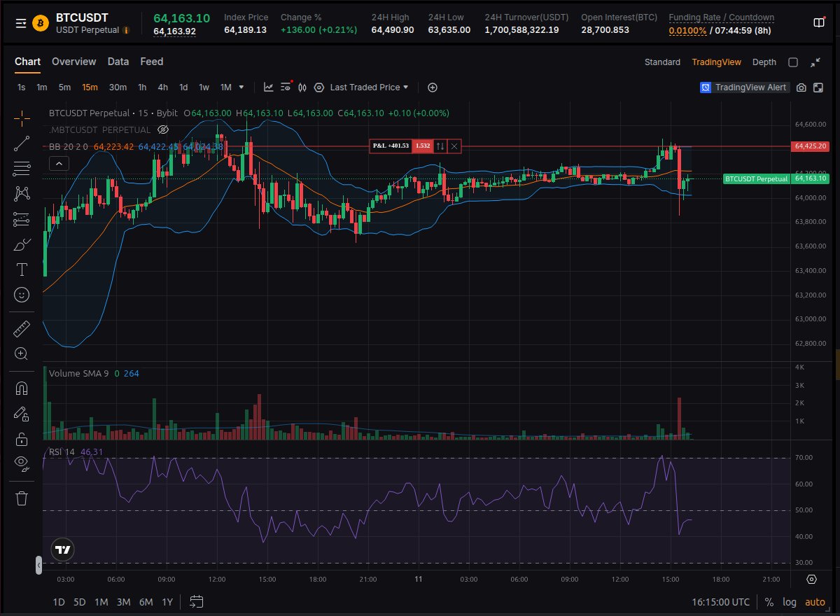
Task: Select the 30m timeframe
Action: pos(118,87)
